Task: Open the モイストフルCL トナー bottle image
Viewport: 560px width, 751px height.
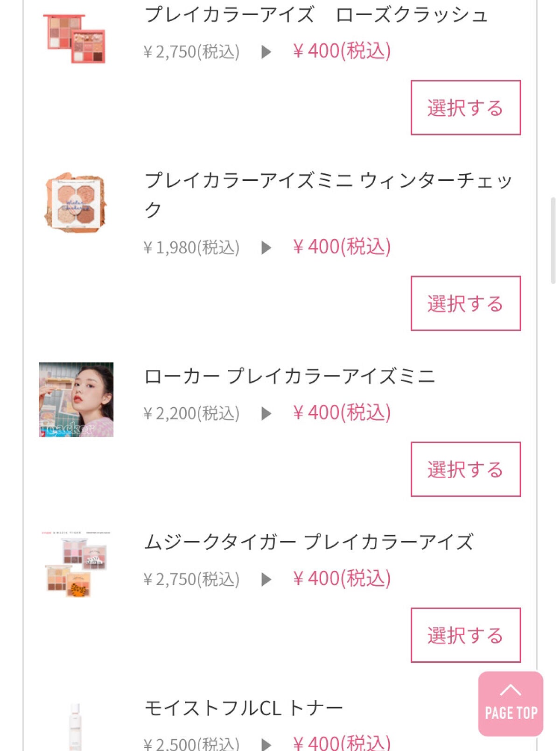Action: [x=75, y=726]
